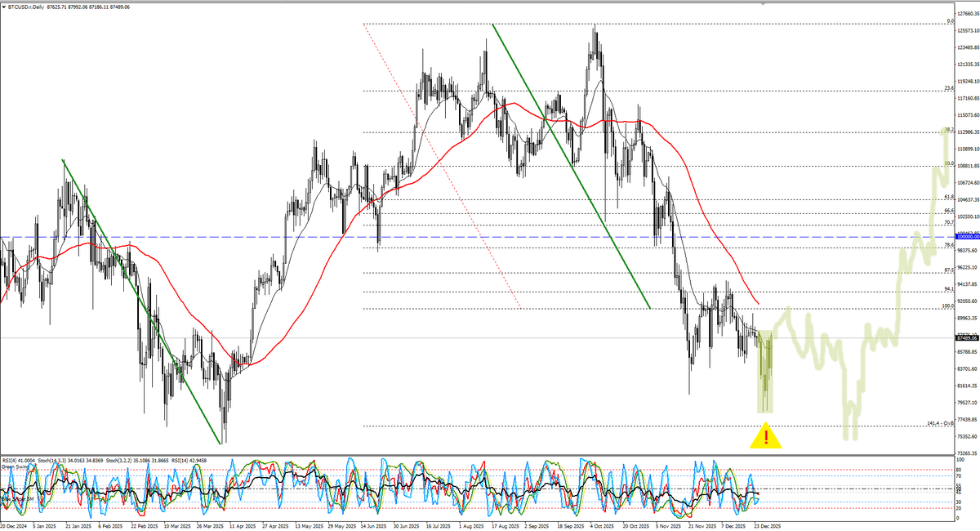980x531 pixels.
Task: Click the 23.6 Fibonacci level label
Action: (x=948, y=88)
